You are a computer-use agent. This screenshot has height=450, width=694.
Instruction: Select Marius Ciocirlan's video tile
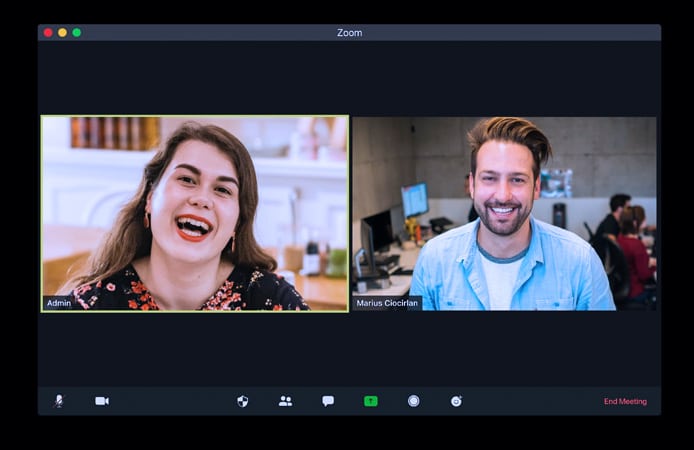pyautogui.click(x=504, y=213)
